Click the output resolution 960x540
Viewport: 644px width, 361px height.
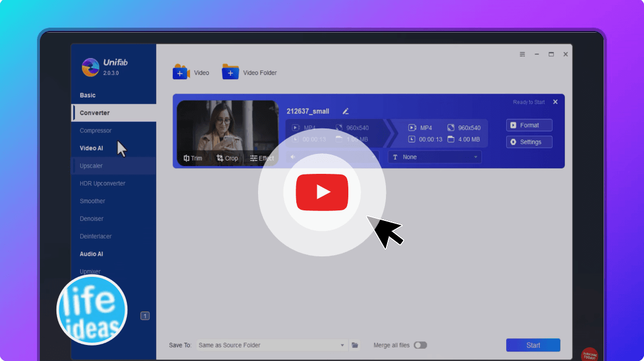click(469, 128)
